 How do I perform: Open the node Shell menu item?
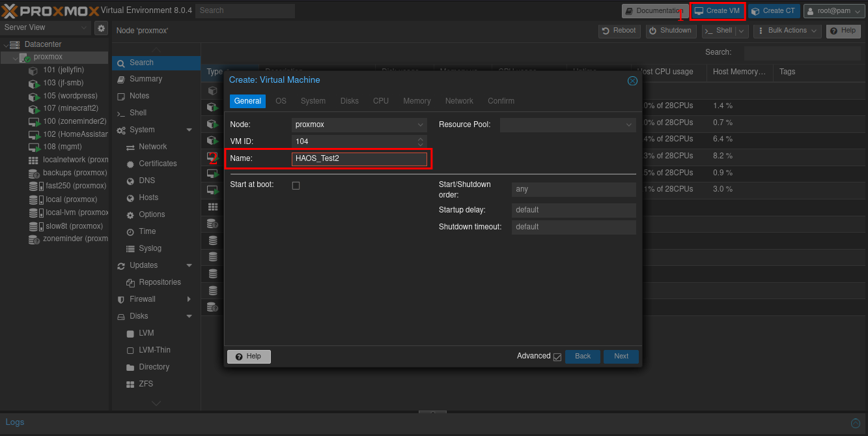156,113
